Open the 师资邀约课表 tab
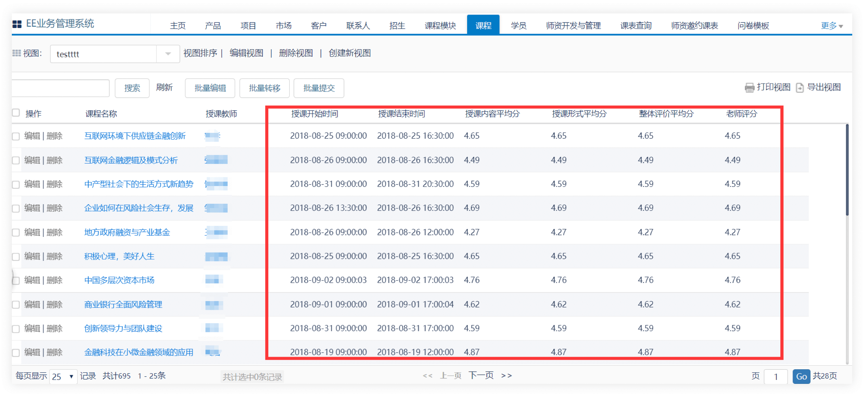868x402 pixels. click(695, 26)
